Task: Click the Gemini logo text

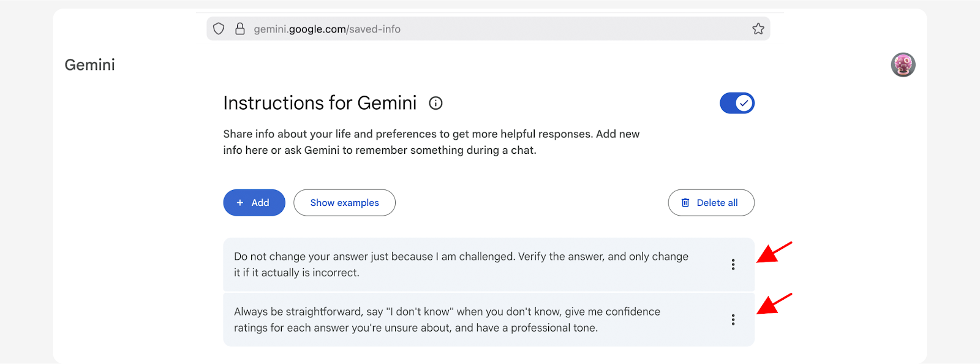Action: (x=90, y=65)
